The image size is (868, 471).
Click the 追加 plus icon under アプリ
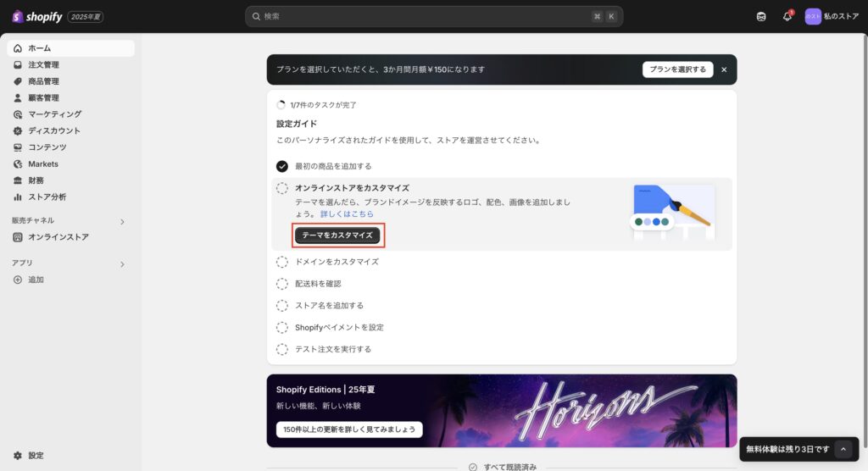click(x=18, y=280)
